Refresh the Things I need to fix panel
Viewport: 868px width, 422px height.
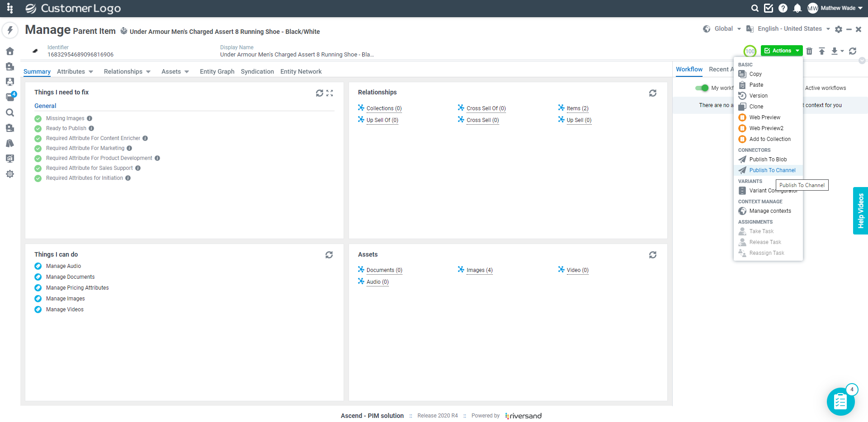click(x=320, y=93)
